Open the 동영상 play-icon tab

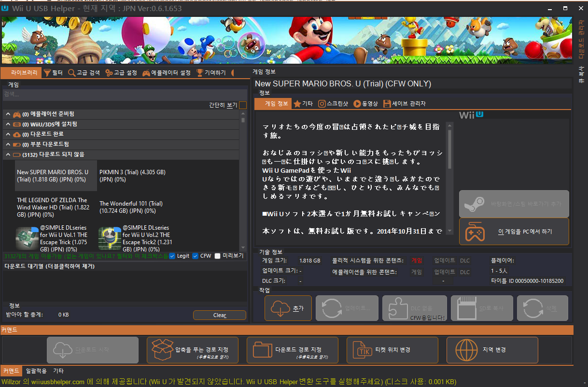point(366,104)
